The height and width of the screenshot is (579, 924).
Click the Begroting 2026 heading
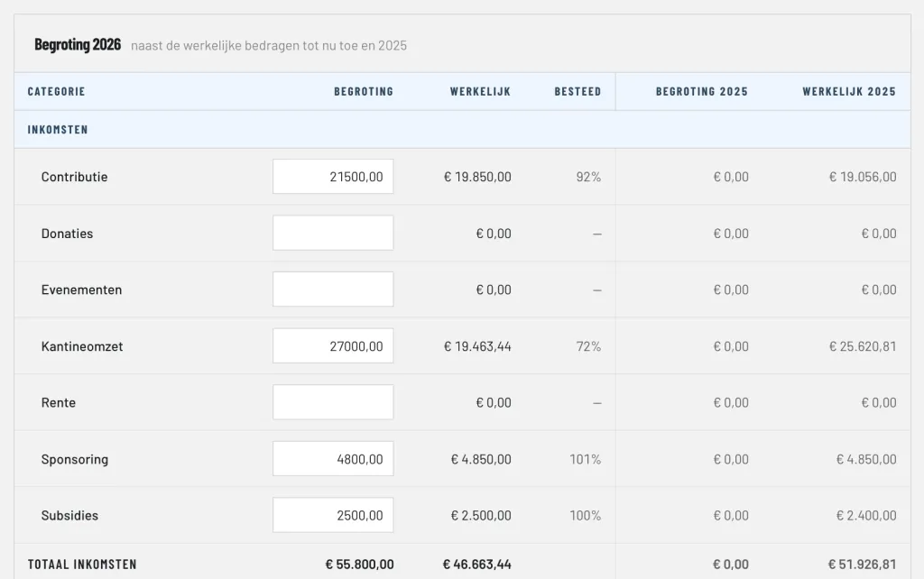click(78, 45)
